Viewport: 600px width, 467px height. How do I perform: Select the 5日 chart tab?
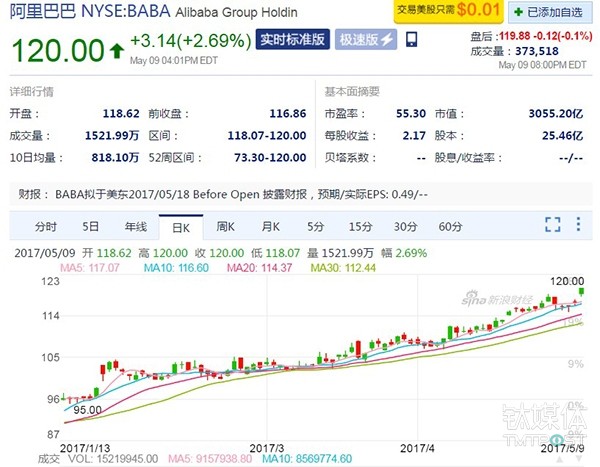coord(91,226)
